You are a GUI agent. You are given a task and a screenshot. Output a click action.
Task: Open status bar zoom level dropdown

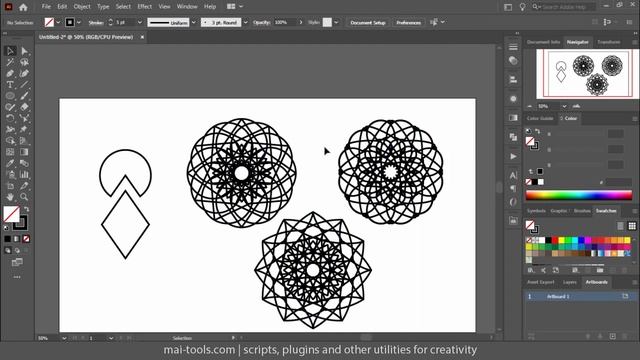[x=64, y=338]
